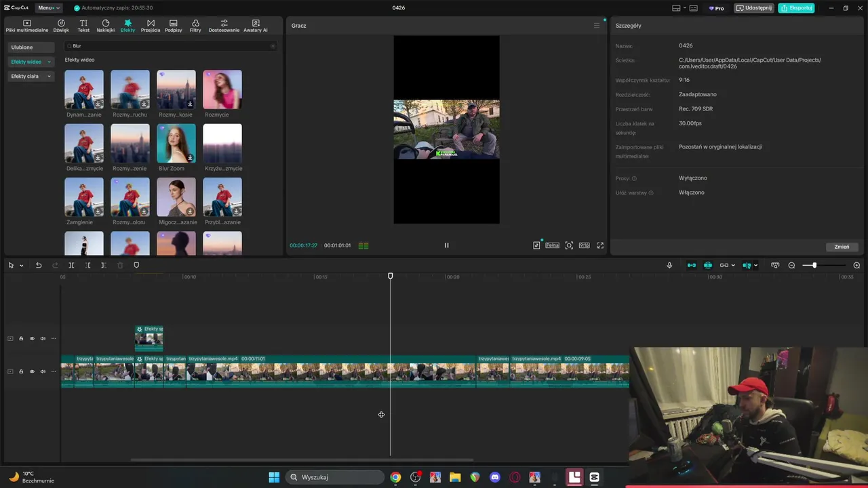Mute the upper effects track
Image resolution: width=868 pixels, height=488 pixels.
click(x=43, y=338)
